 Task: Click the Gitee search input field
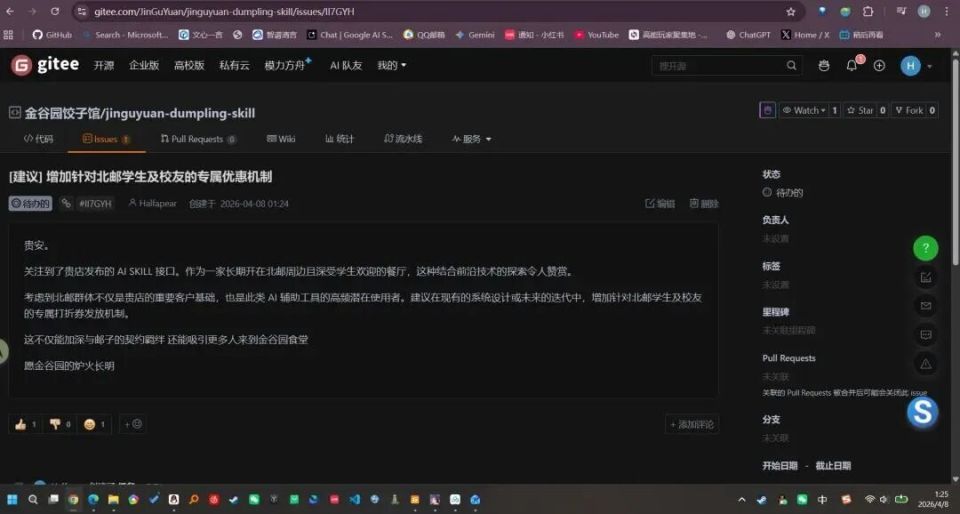point(719,65)
